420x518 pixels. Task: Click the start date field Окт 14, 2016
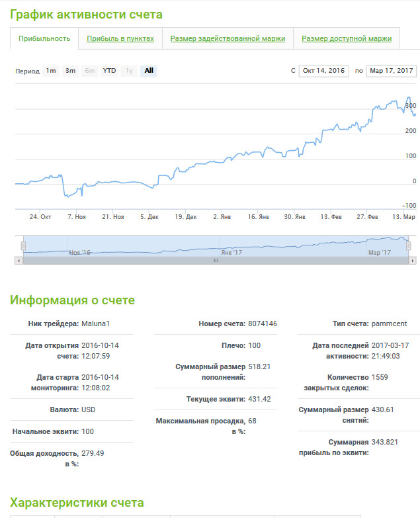tap(323, 71)
